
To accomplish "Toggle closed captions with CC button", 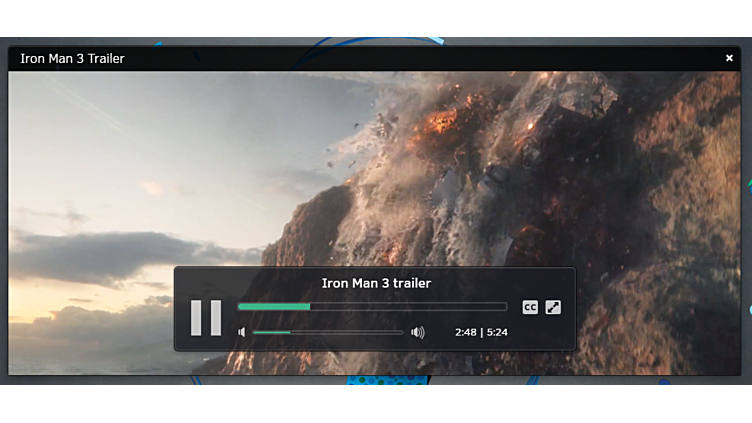I will click(530, 307).
